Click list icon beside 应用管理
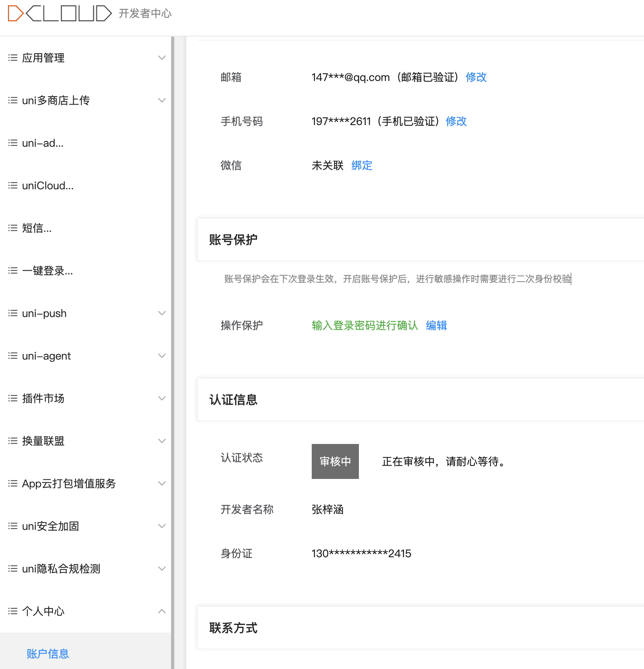The image size is (644, 669). pyautogui.click(x=13, y=58)
